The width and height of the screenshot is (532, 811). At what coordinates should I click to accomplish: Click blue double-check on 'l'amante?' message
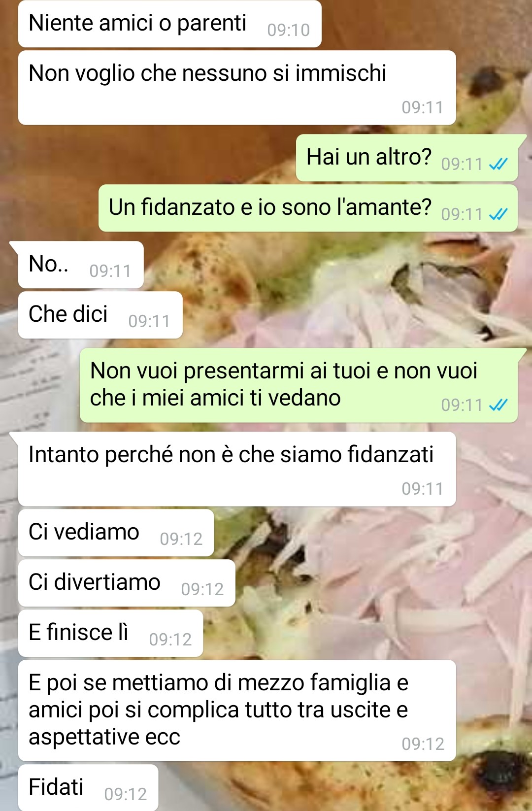coord(498,214)
